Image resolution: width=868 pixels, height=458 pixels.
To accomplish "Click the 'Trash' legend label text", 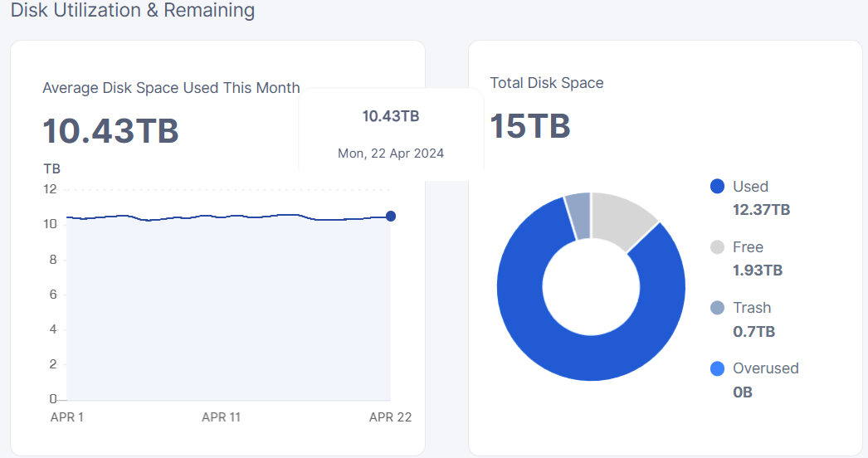I will pos(752,308).
